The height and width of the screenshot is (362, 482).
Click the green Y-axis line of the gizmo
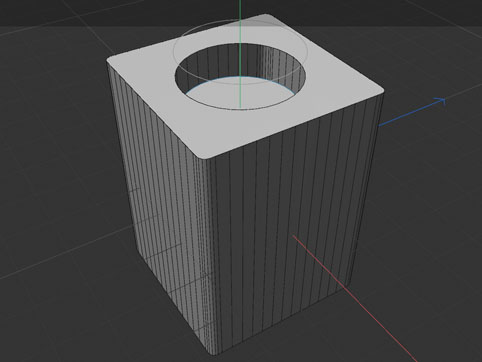[x=240, y=54]
